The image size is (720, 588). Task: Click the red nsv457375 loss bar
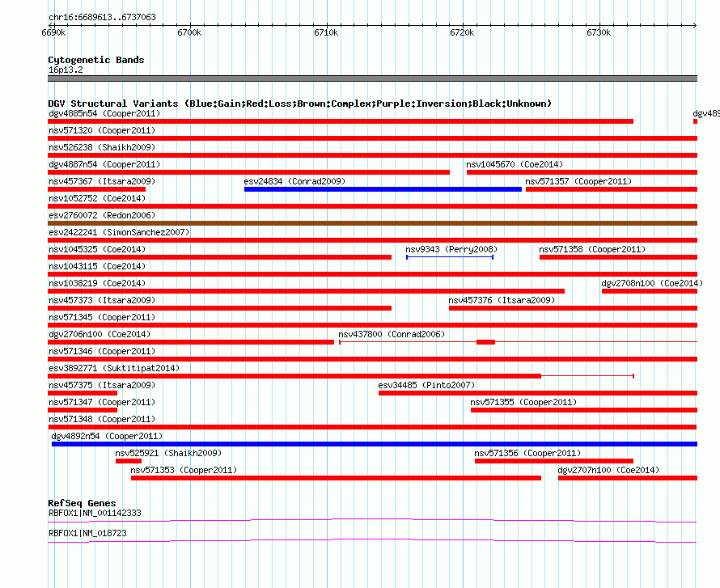click(83, 393)
